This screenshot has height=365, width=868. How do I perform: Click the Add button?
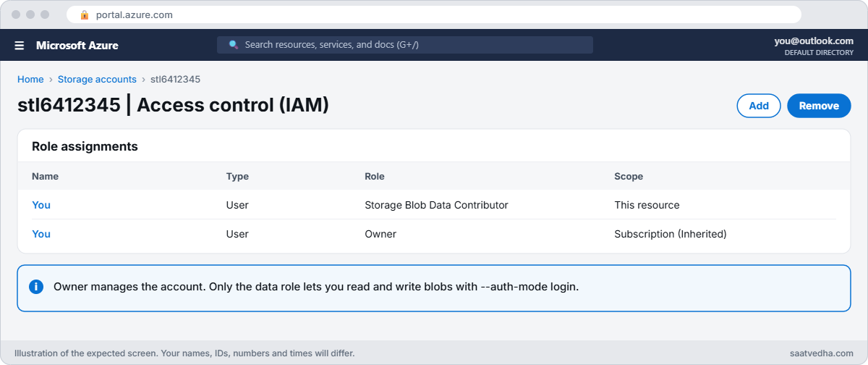tap(759, 106)
